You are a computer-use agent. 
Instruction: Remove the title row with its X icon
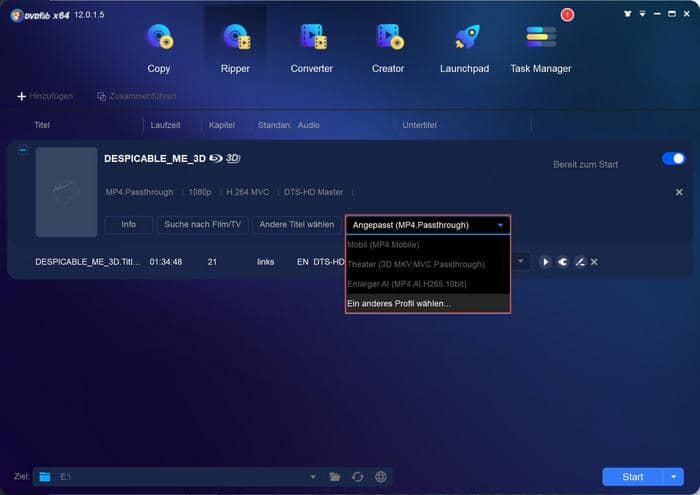pos(594,262)
